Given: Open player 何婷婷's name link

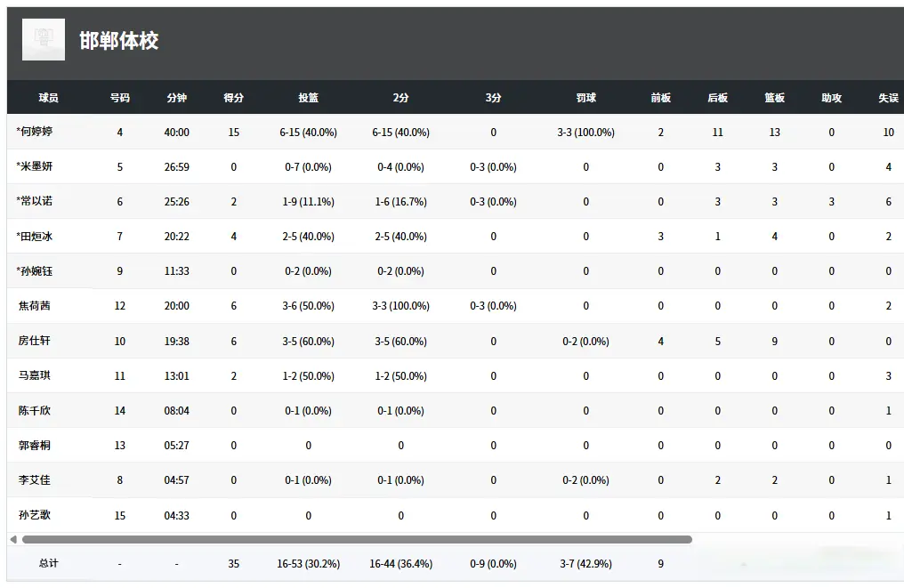Looking at the screenshot, I should [35, 132].
